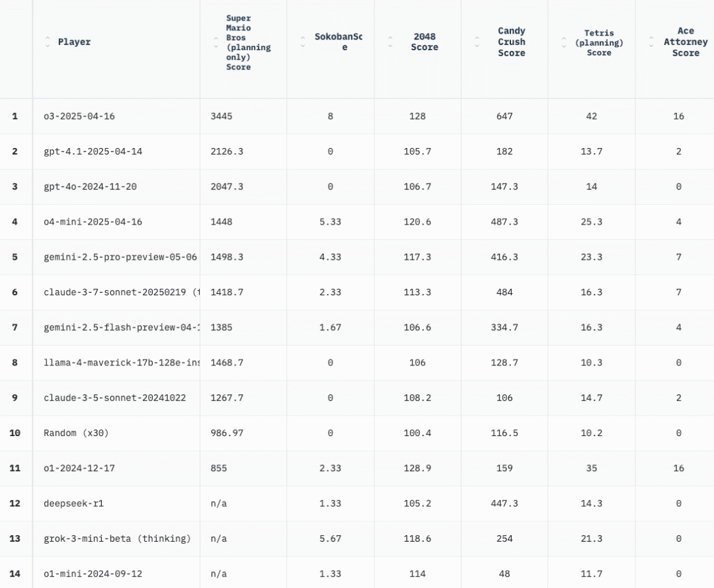Sort by Super Mario Bros Score arrows
Image resolution: width=714 pixels, height=588 pixels.
pyautogui.click(x=216, y=42)
